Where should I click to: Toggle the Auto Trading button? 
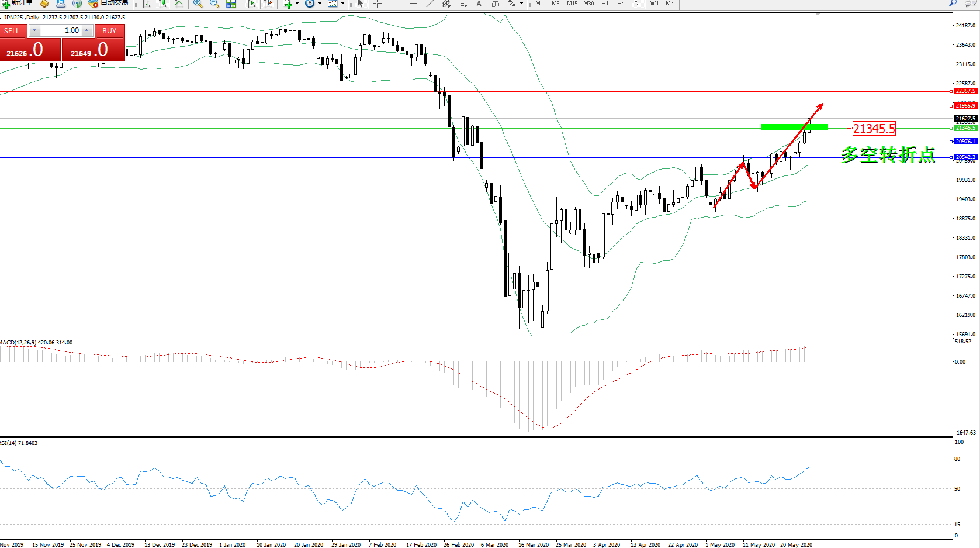point(108,4)
